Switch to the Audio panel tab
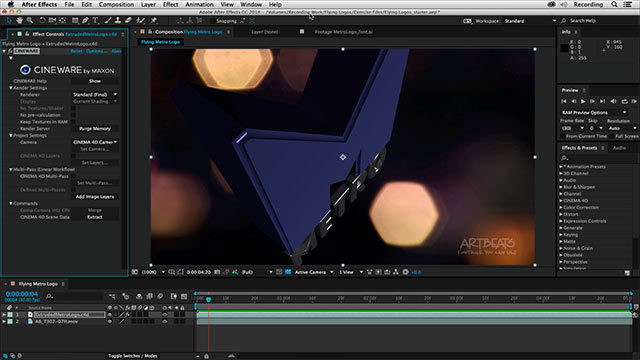 pos(619,148)
